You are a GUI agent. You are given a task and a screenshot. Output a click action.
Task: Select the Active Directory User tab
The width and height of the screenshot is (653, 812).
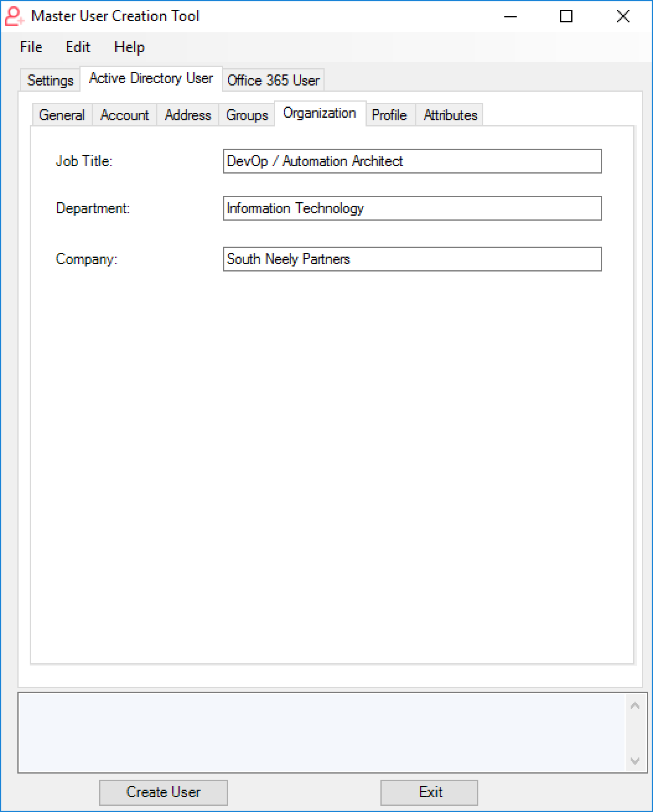coord(151,78)
